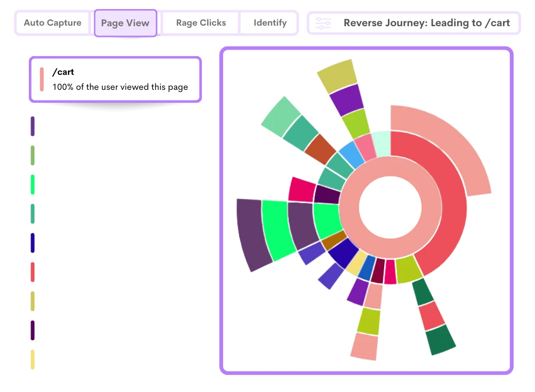Click the salmon color bar inside the /cart card
The height and width of the screenshot is (392, 535).
click(x=41, y=79)
